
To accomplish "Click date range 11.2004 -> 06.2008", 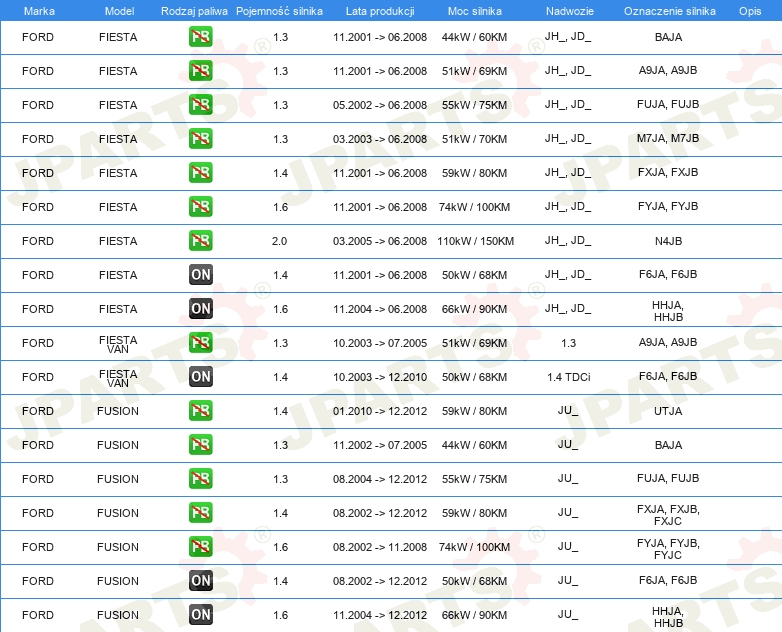I will coord(380,309).
